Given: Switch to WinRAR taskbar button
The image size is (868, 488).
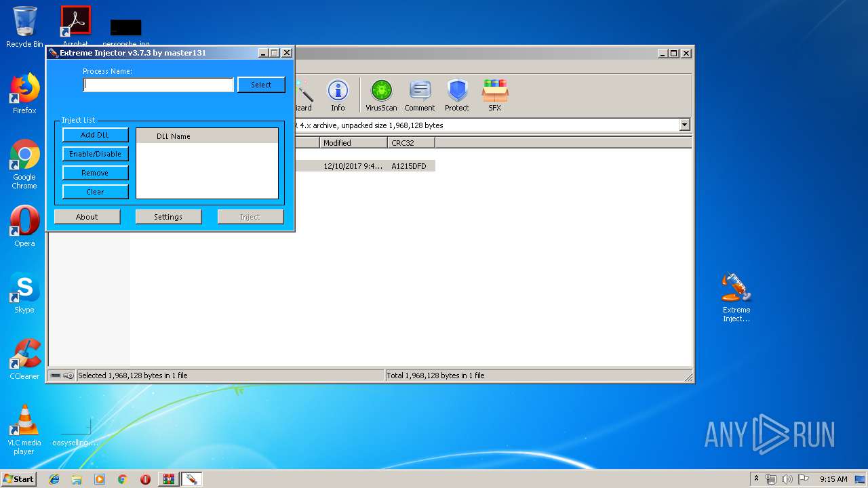Looking at the screenshot, I should pos(168,479).
